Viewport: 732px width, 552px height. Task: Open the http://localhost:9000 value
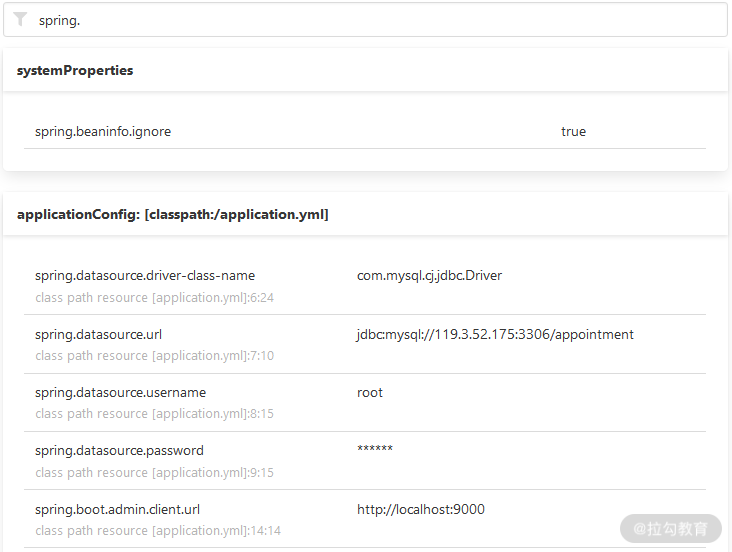point(421,509)
